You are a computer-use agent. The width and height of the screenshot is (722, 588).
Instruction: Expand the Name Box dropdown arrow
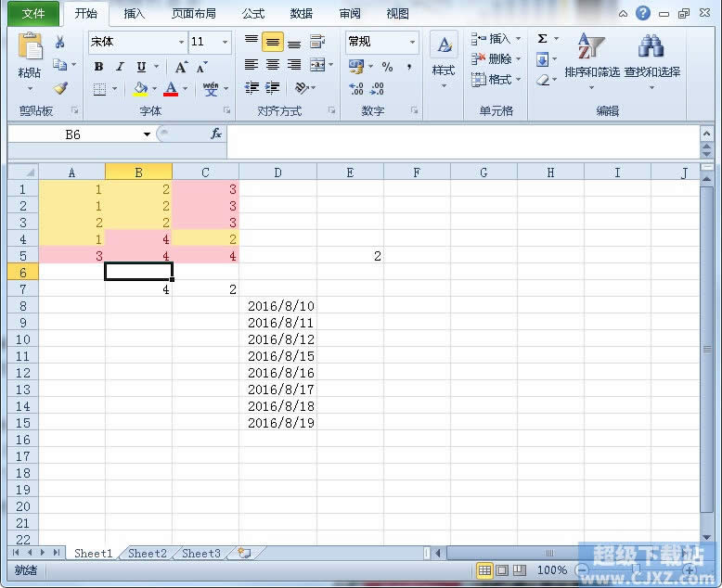[147, 134]
